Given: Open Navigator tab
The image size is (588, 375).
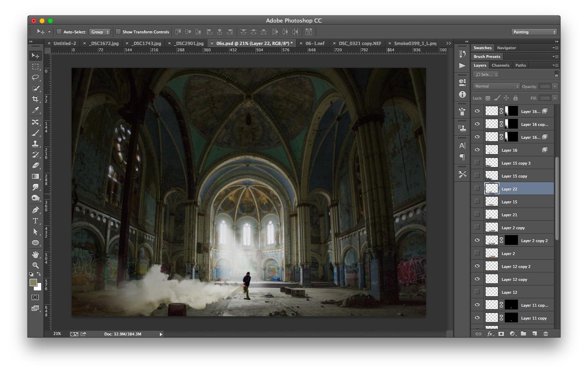Looking at the screenshot, I should pos(506,48).
